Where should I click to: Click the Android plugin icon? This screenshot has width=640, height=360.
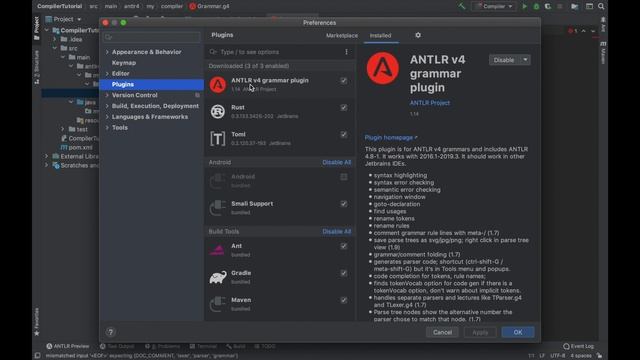(x=218, y=181)
